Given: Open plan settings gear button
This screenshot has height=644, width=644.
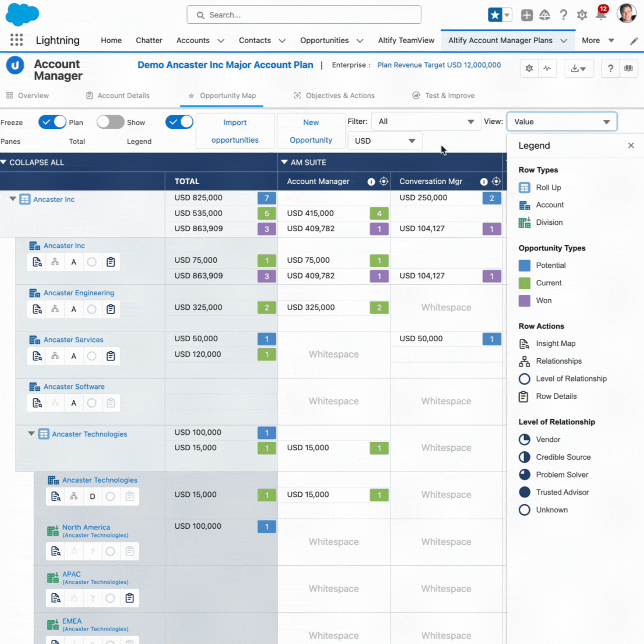Looking at the screenshot, I should pos(529,68).
